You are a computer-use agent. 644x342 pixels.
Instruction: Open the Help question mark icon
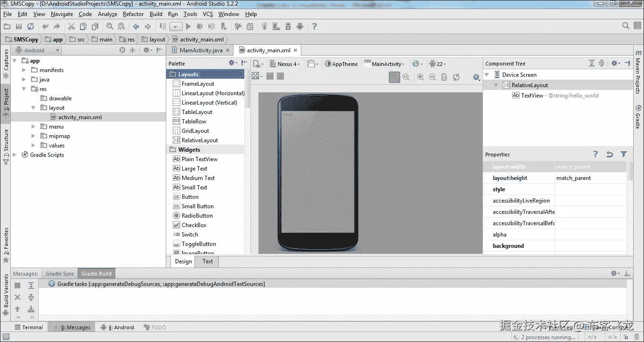click(x=314, y=26)
